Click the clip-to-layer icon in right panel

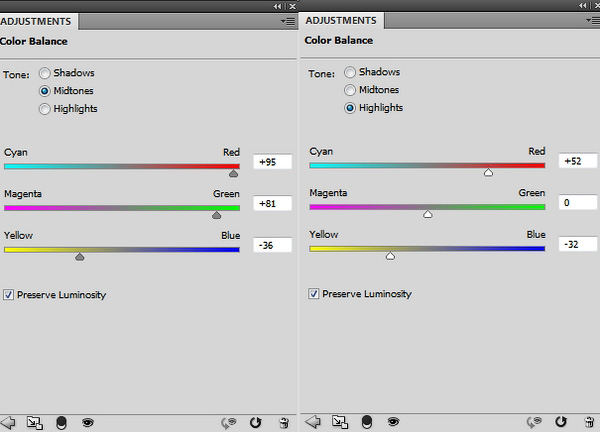click(367, 422)
